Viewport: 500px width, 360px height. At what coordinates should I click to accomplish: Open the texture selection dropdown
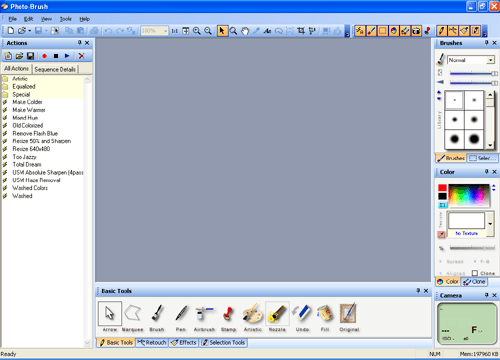pyautogui.click(x=490, y=224)
